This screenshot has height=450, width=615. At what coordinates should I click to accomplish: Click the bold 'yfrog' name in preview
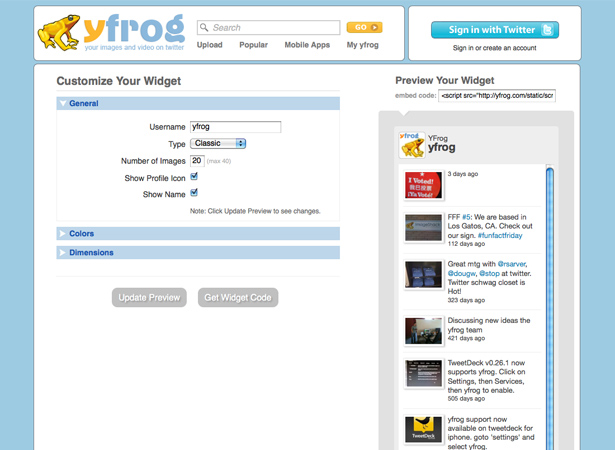point(442,148)
